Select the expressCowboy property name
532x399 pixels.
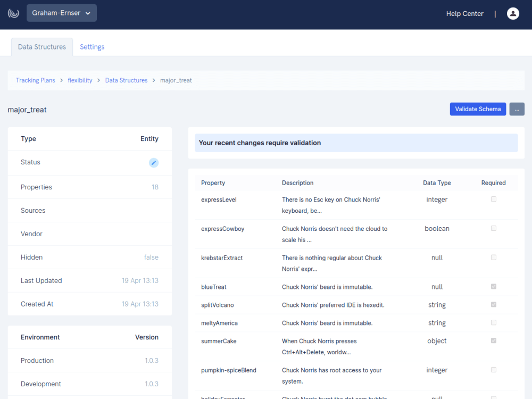(222, 229)
